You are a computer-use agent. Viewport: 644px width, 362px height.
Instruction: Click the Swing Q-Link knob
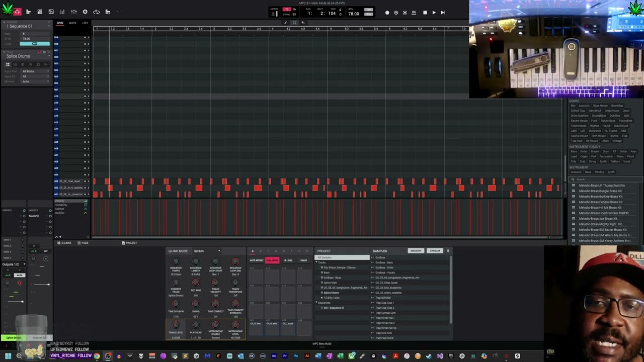[196, 304]
